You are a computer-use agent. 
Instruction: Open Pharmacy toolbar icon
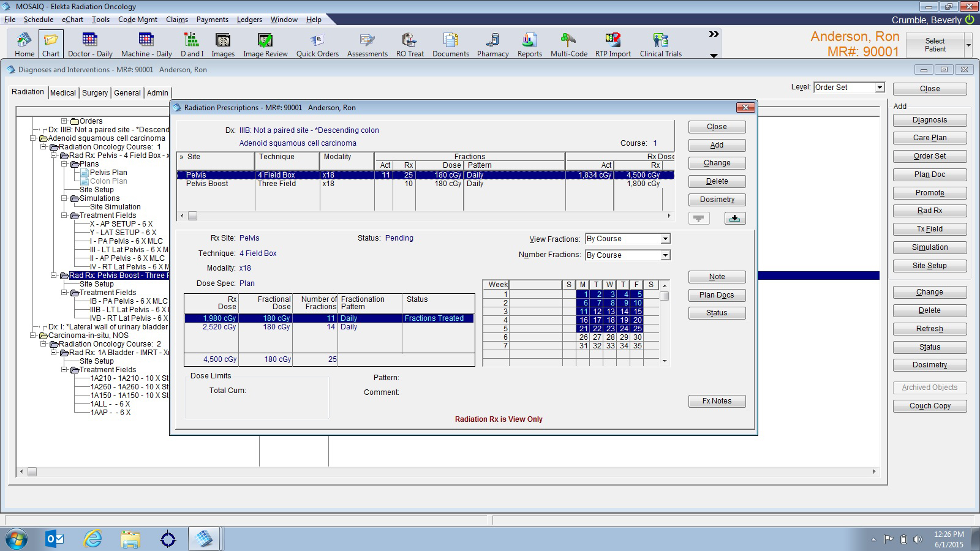[493, 45]
